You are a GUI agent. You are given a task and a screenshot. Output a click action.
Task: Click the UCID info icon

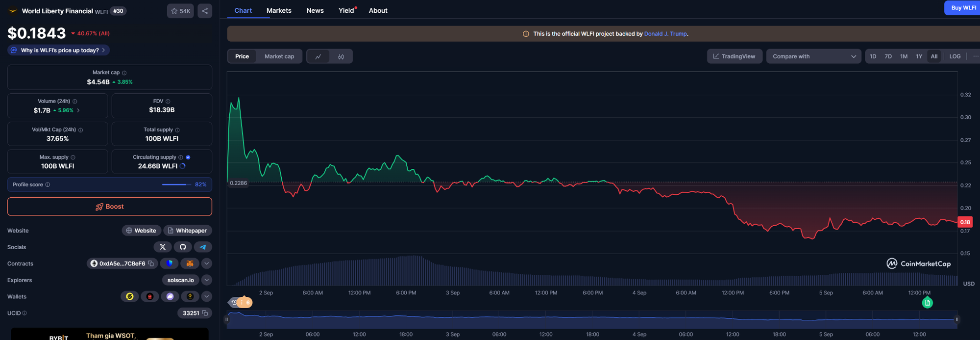click(x=24, y=313)
